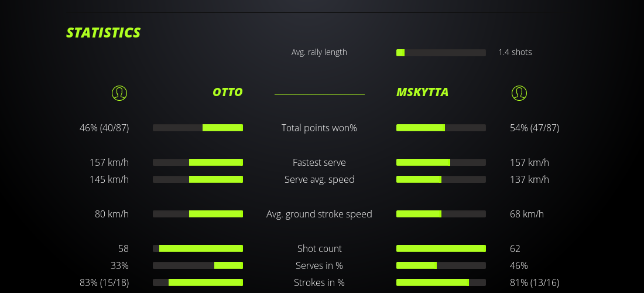Click Otto's avg. ground stroke speed bar

[x=198, y=214]
